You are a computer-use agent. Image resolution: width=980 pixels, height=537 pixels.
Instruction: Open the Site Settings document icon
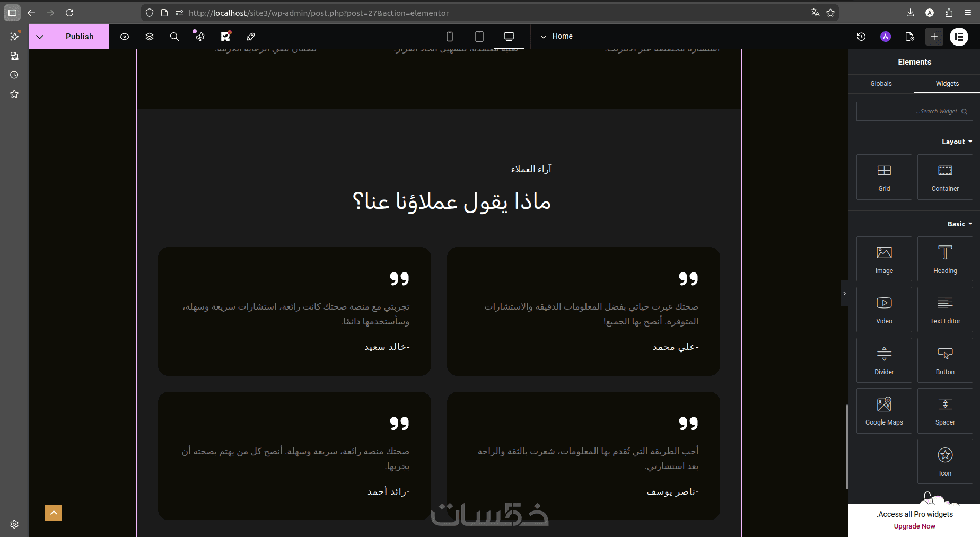pos(910,37)
